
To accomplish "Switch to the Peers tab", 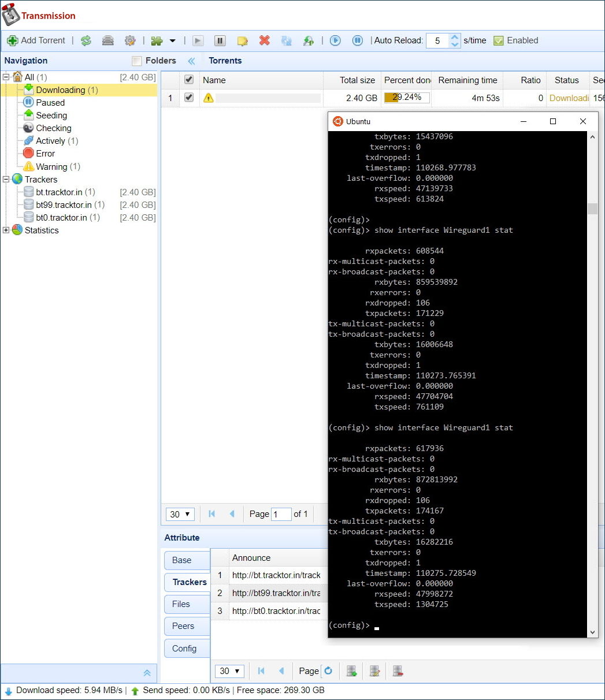I will [x=183, y=626].
